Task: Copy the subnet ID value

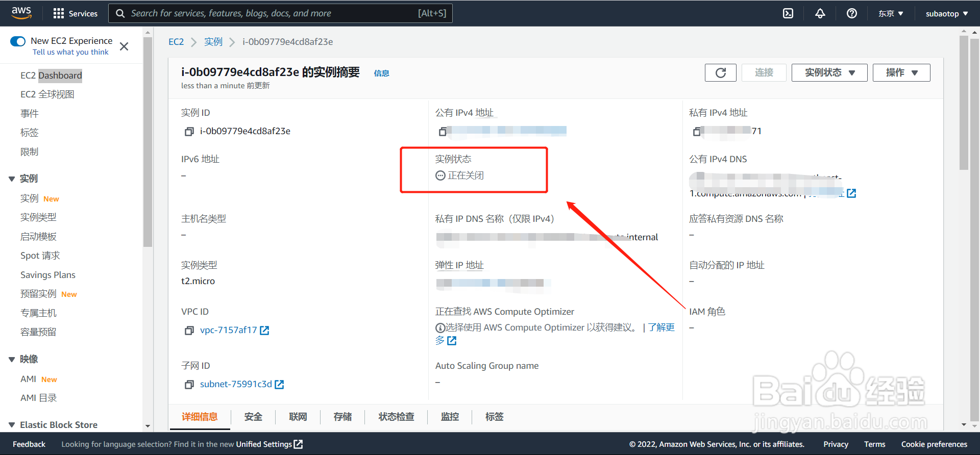Action: [189, 385]
